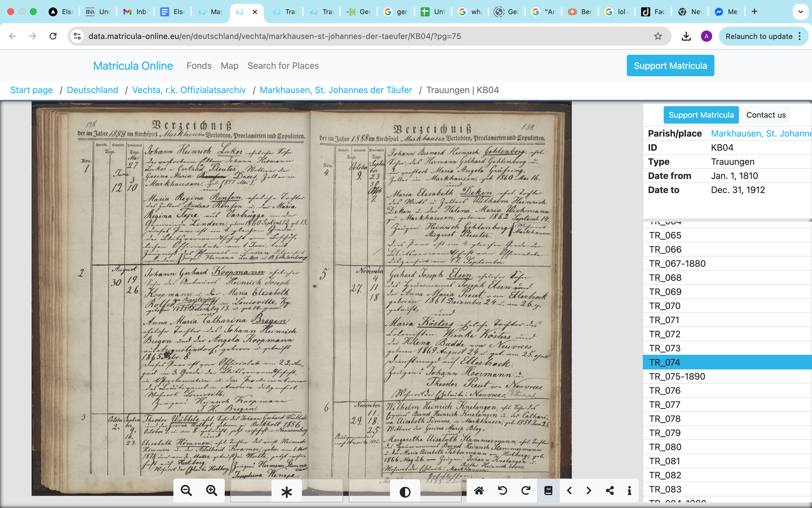Follow Markhausen, St. Johannes der Täufer breadcrumb
Screen dimensions: 812x508
[x=336, y=90]
